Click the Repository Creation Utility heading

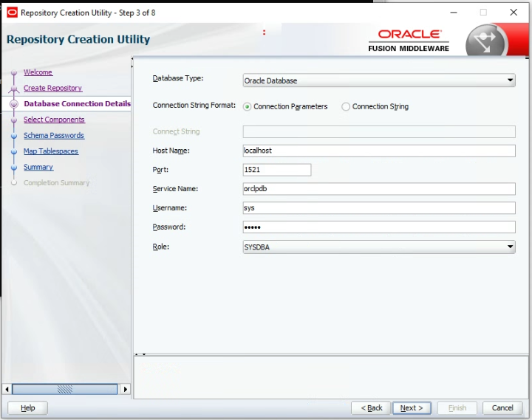click(x=78, y=39)
